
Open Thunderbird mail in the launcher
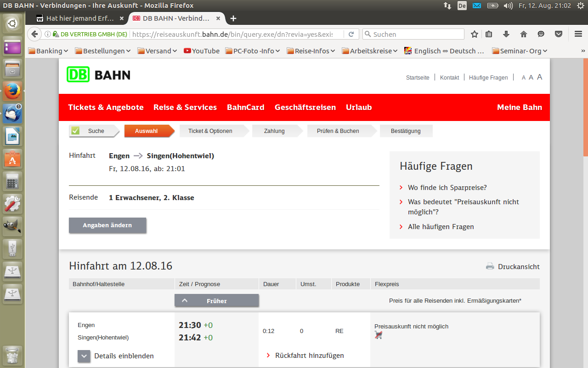click(12, 114)
